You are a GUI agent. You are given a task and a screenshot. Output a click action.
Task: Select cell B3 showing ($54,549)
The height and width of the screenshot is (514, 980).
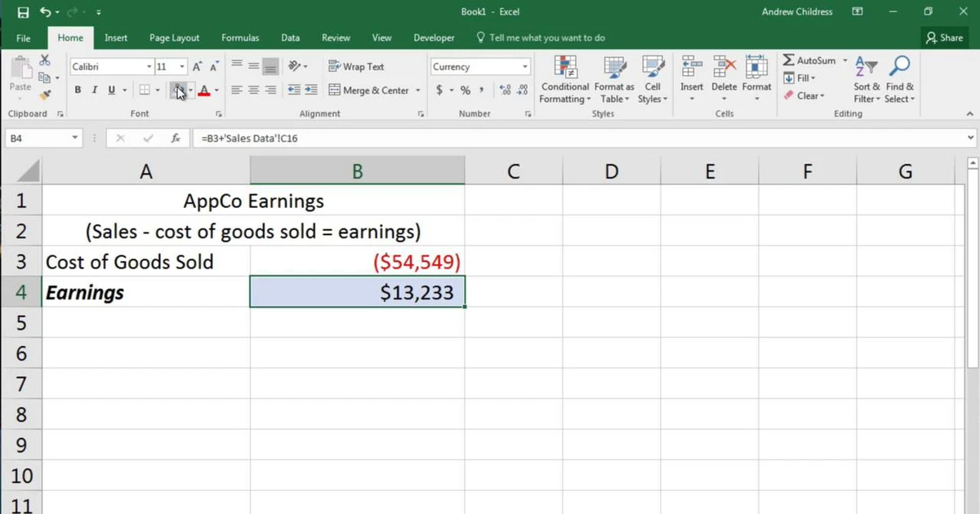pyautogui.click(x=357, y=262)
